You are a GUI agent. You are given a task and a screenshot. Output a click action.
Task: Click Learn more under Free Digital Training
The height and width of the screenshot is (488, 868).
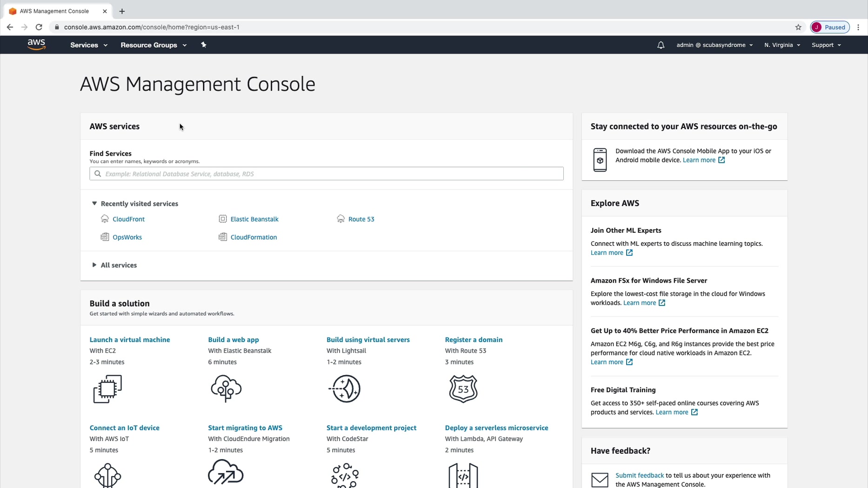[x=676, y=412]
